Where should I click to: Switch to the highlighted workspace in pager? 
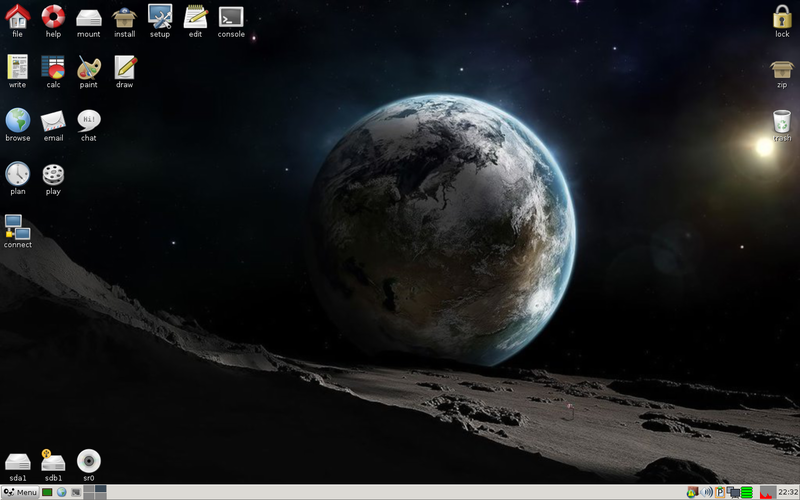[101, 489]
